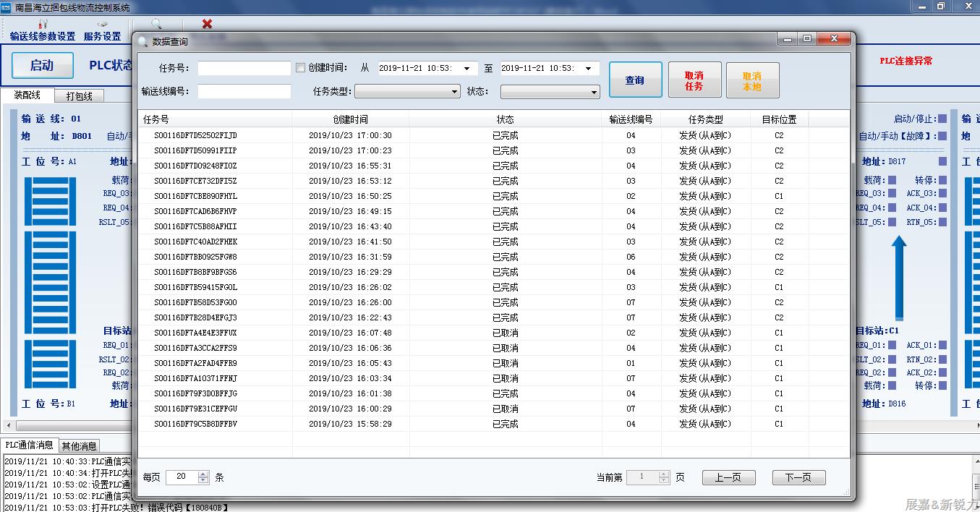Go to next page with 下一页
980x512 pixels.
pyautogui.click(x=798, y=477)
